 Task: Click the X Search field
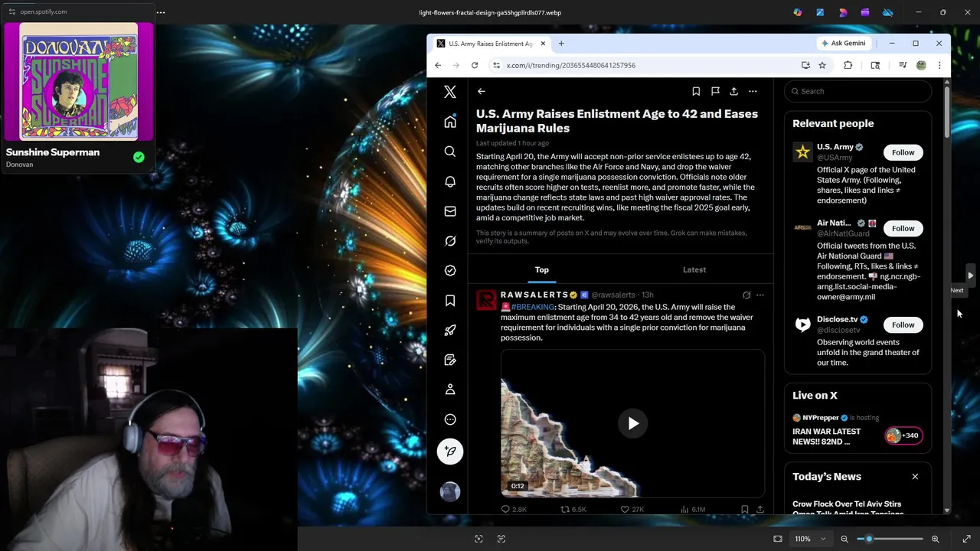pos(857,91)
